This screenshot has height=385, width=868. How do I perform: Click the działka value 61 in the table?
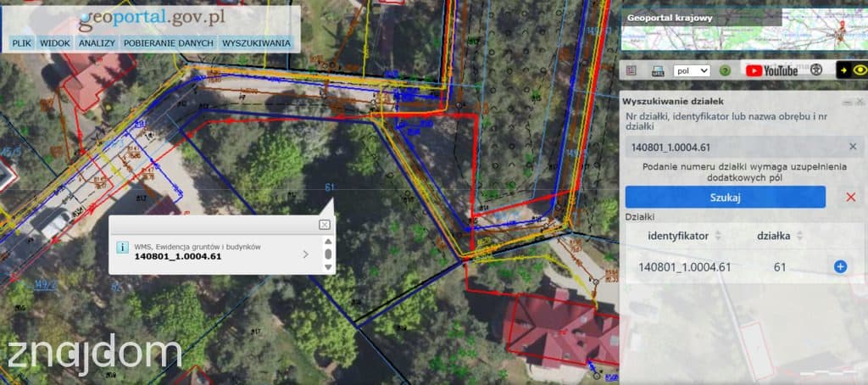pos(780,267)
